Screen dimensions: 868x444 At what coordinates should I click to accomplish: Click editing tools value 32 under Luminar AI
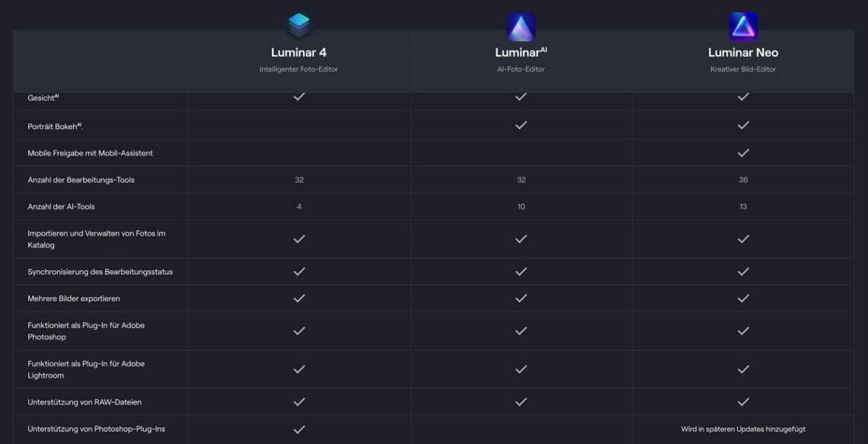(x=521, y=180)
